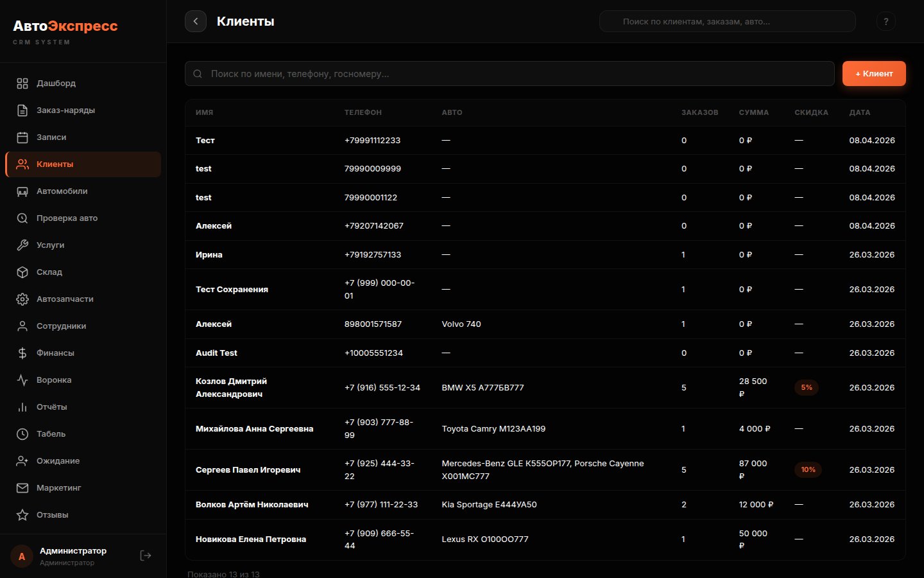Select "Ожидание" in the sidebar menu
The width and height of the screenshot is (924, 578).
click(x=58, y=460)
